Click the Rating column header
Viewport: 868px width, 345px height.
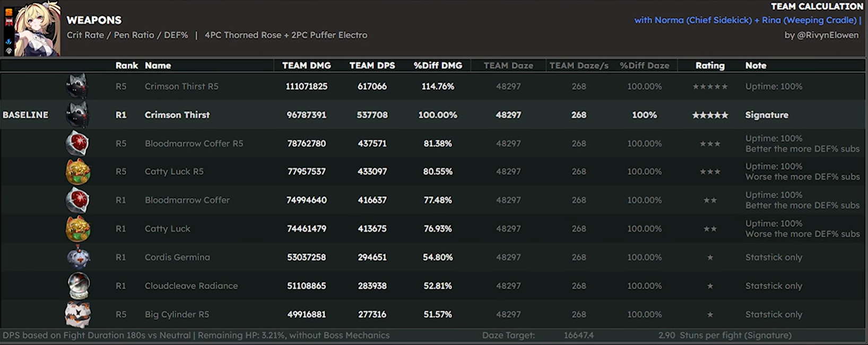[x=710, y=65]
